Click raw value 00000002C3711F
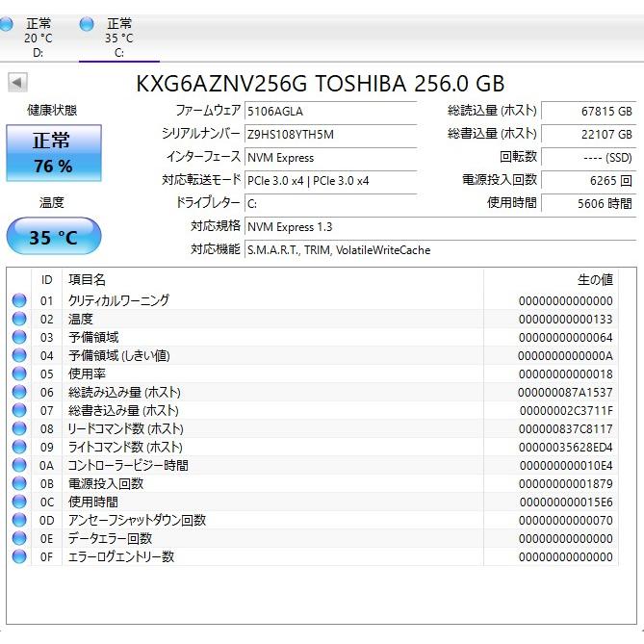 pos(566,411)
